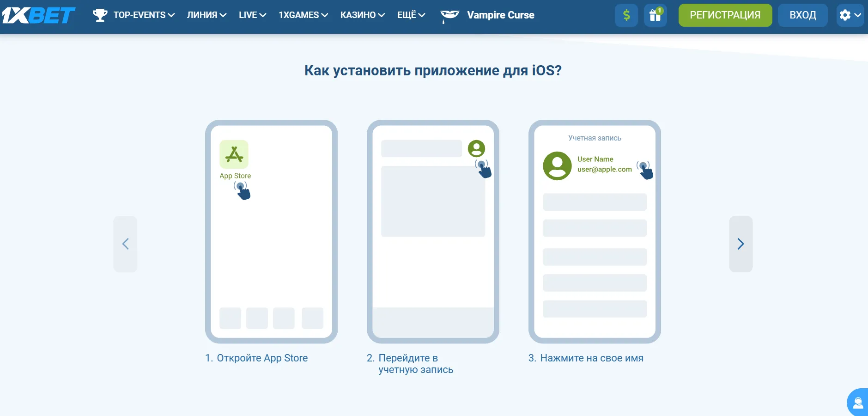Screen dimensions: 868x416
Task: Click the vampire lips icon
Action: (449, 15)
